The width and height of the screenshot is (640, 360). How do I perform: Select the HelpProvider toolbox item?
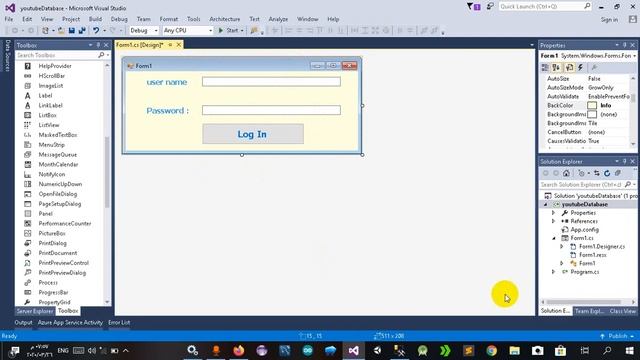(55, 66)
